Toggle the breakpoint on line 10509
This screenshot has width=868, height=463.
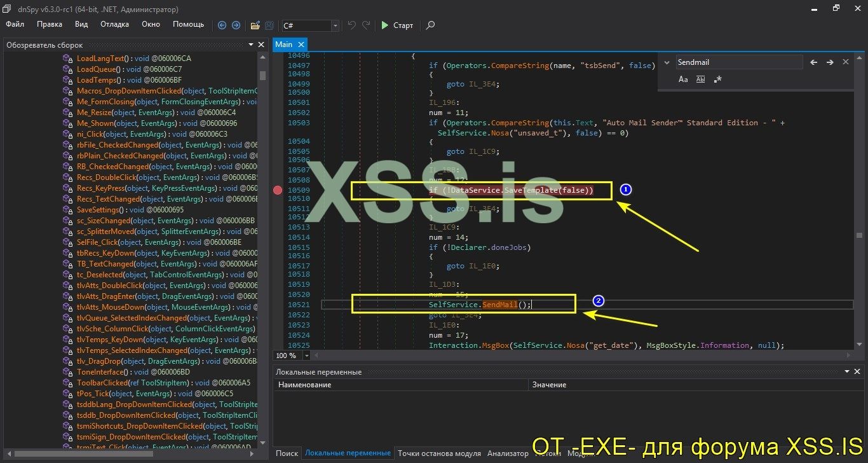[278, 190]
